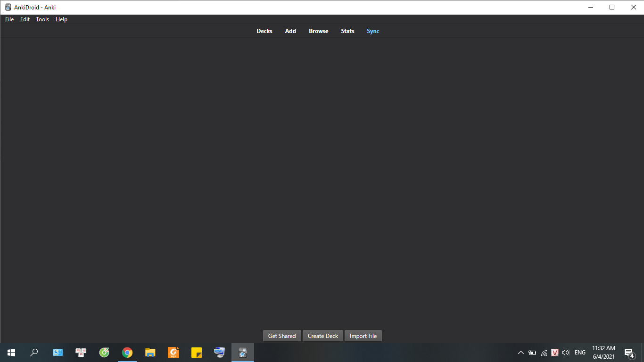Viewport: 644px width, 362px height.
Task: Launch the green Coc Coc browser icon
Action: pos(104,353)
